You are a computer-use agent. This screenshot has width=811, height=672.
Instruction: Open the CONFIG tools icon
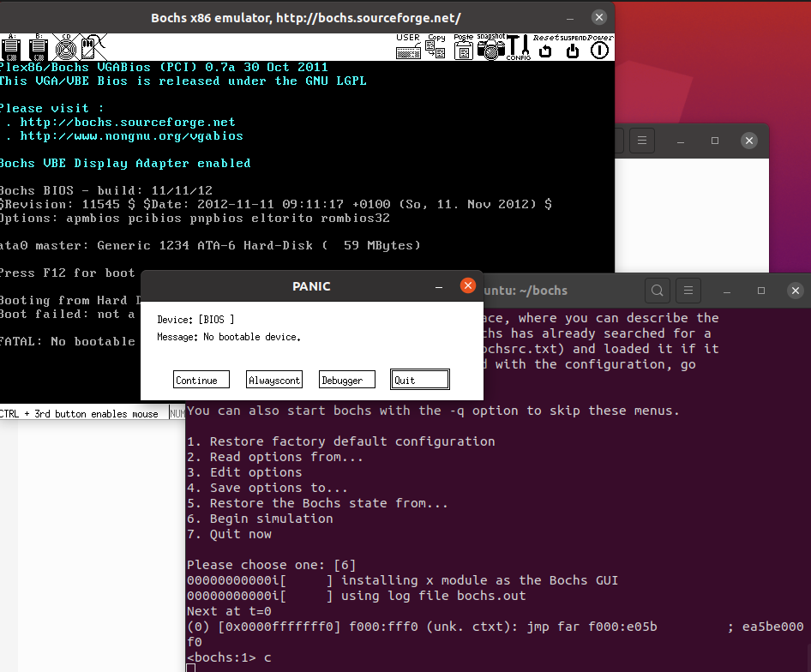click(x=519, y=48)
